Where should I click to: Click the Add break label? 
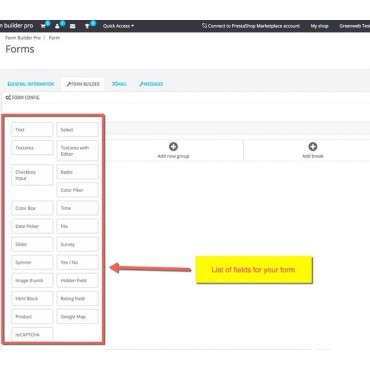(313, 156)
